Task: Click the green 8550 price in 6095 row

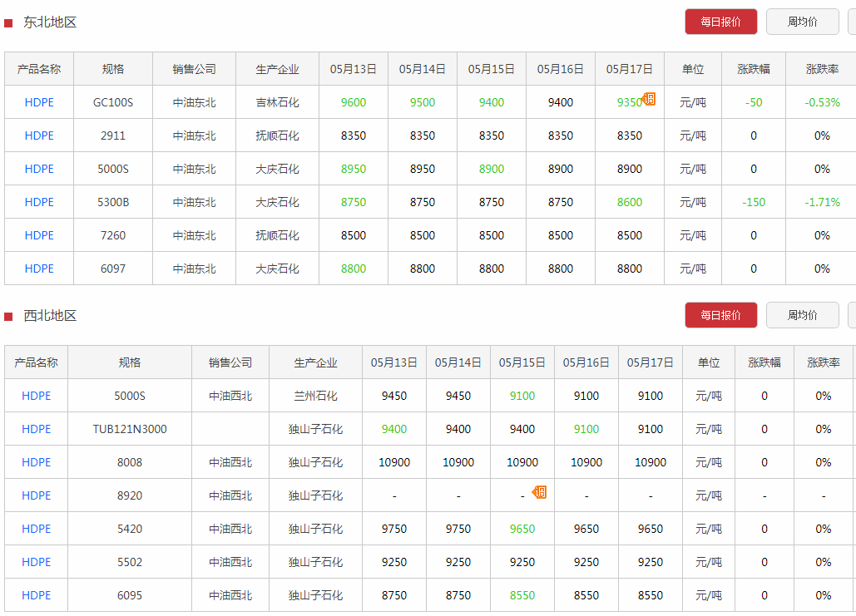Action: coord(522,596)
